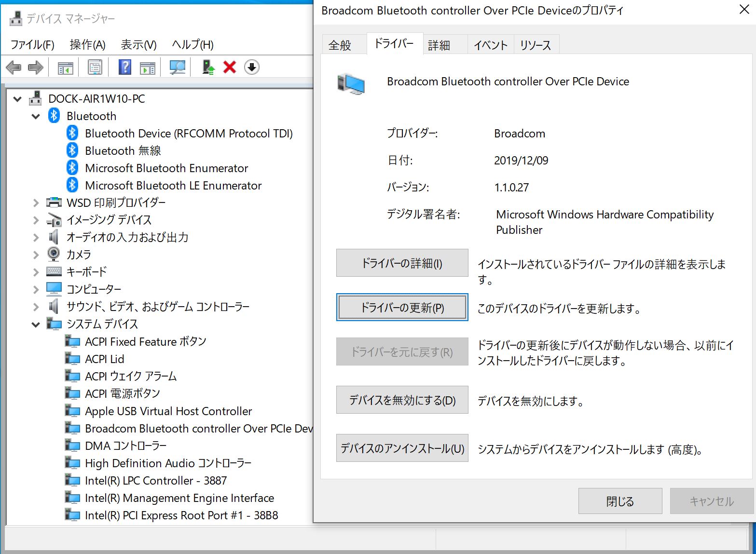Image resolution: width=756 pixels, height=554 pixels.
Task: Select High Definition Audio コントローラー device
Action: pos(168,463)
